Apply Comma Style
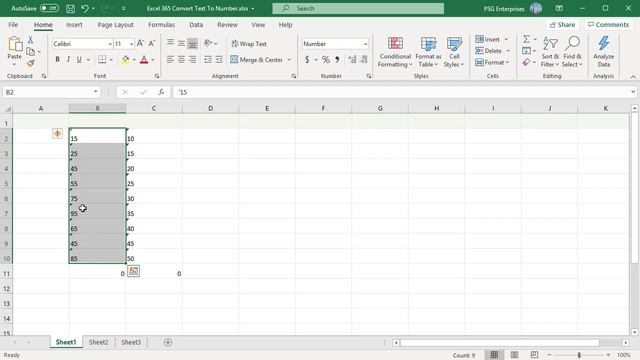 (x=337, y=60)
